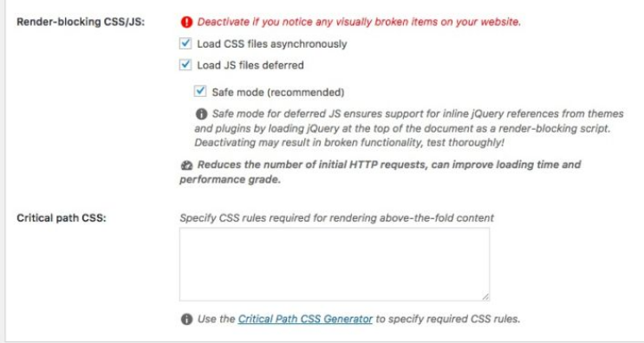
Task: Click the bold 'Reduces the number of initial HTTP requests' note
Action: [381, 171]
